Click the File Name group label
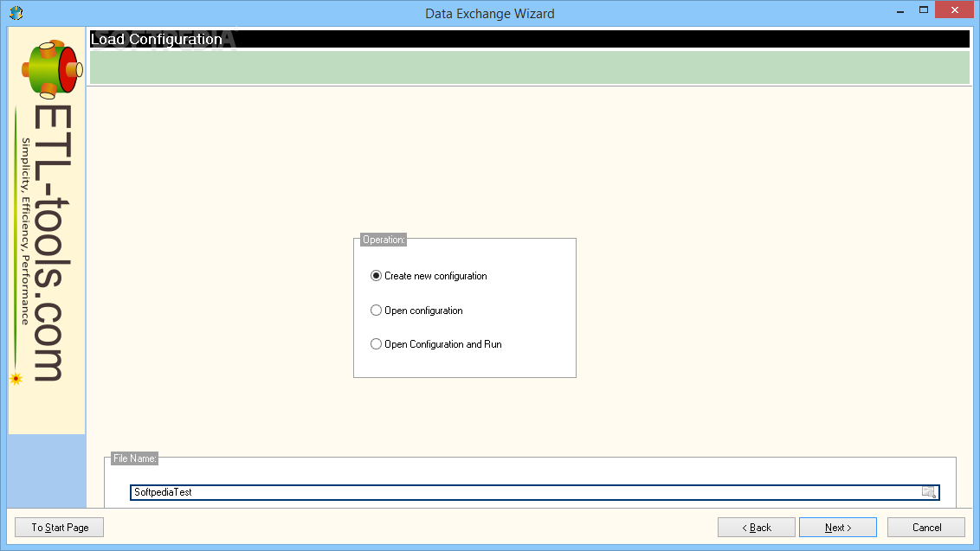 tap(134, 458)
